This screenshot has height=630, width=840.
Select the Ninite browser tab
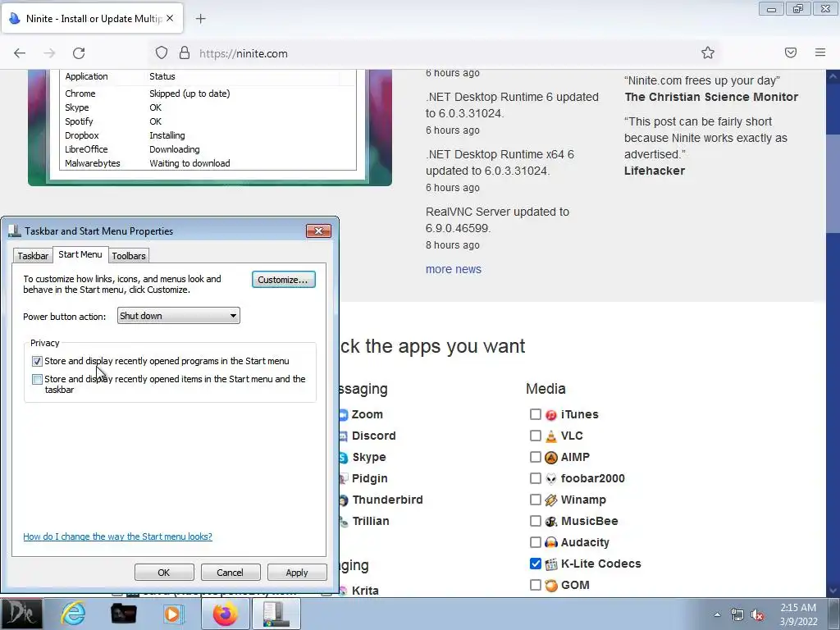click(x=92, y=19)
